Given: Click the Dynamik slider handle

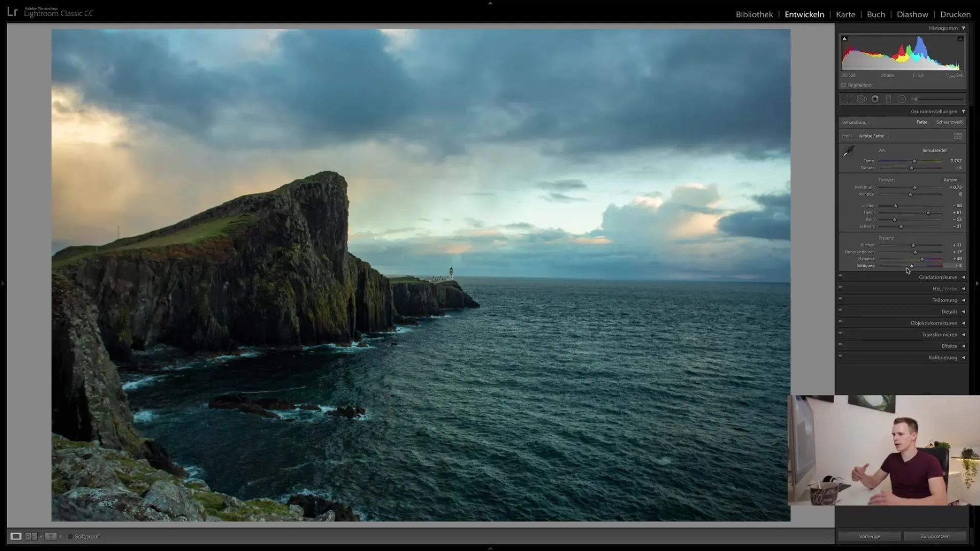Looking at the screenshot, I should (922, 259).
